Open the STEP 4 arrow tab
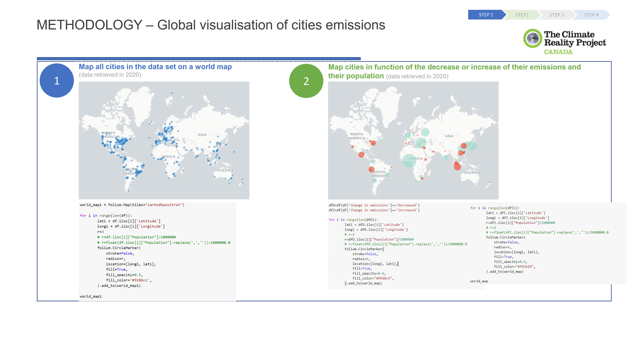 click(591, 15)
